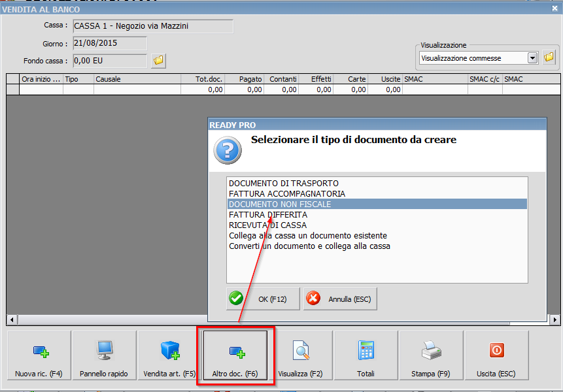This screenshot has height=392, width=563.
Task: Click Uscita (ESC) power button
Action: pyautogui.click(x=496, y=355)
